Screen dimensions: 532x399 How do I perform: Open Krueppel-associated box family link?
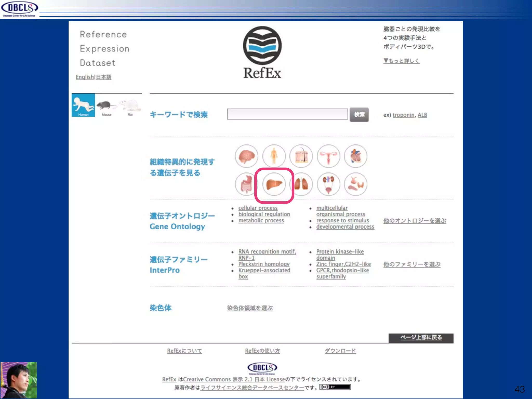point(264,274)
